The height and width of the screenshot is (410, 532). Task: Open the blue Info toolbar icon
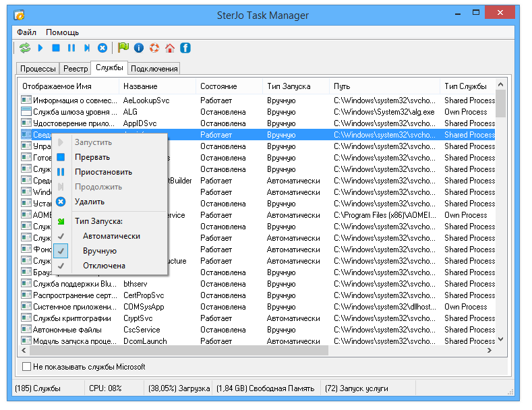point(139,48)
